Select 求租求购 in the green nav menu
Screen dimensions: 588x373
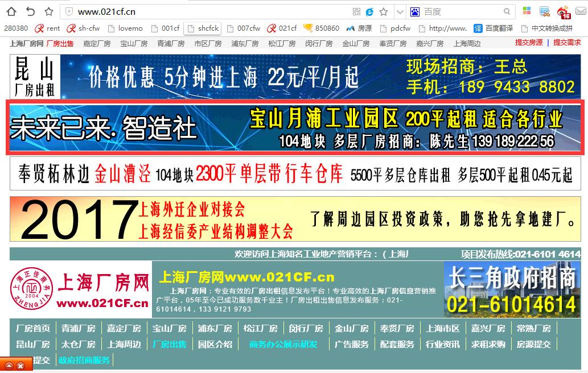tap(488, 344)
